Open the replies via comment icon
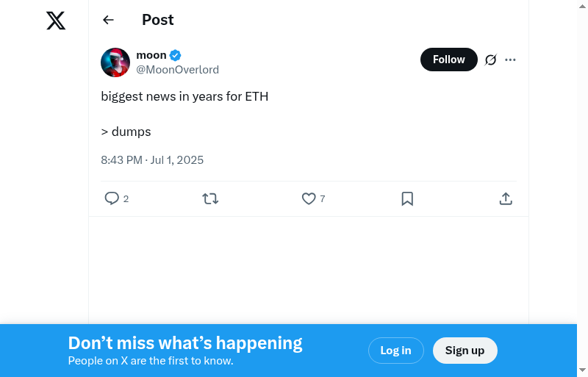This screenshot has width=588, height=377. pos(112,198)
